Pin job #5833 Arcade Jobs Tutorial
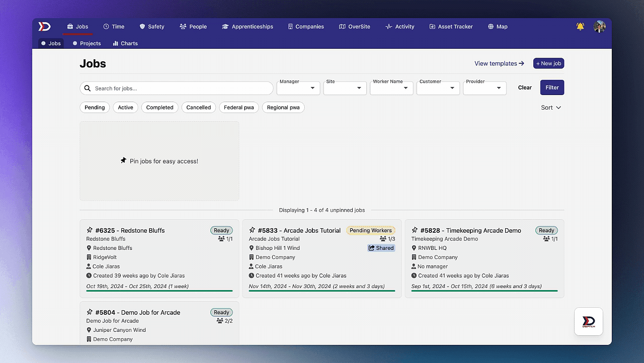644x363 pixels. (252, 230)
